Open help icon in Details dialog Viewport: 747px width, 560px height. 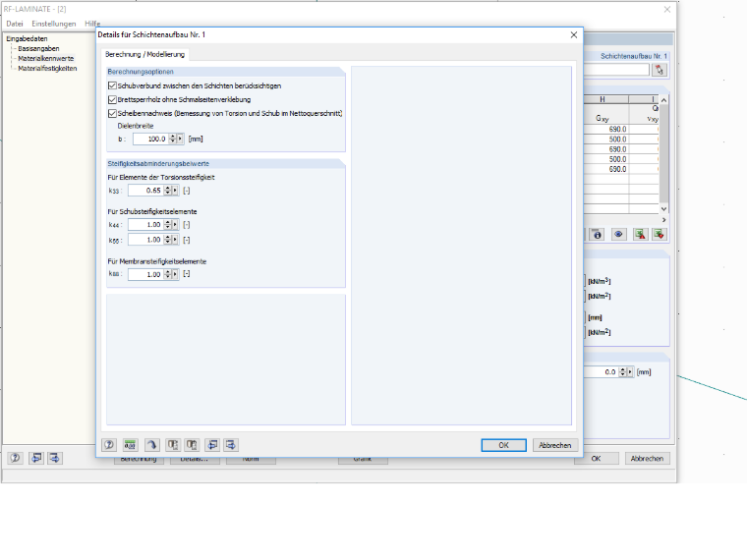click(109, 445)
